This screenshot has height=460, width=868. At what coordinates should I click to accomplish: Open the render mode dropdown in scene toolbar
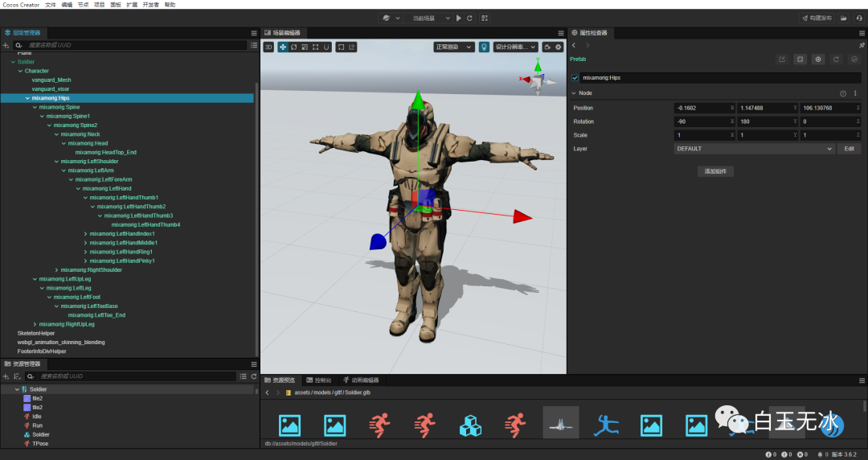pyautogui.click(x=454, y=47)
